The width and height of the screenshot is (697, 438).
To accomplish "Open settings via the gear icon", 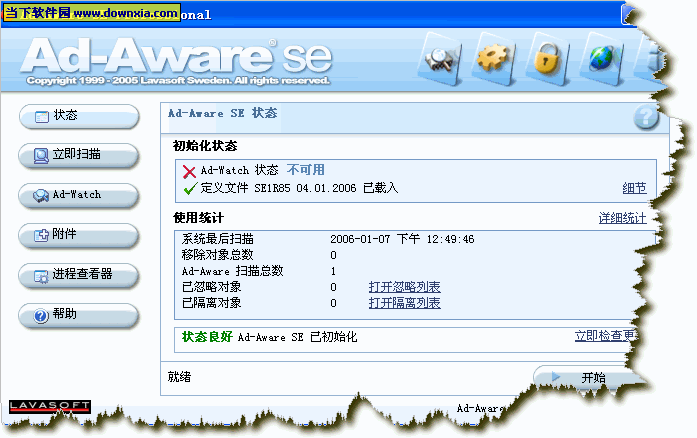I will 493,59.
